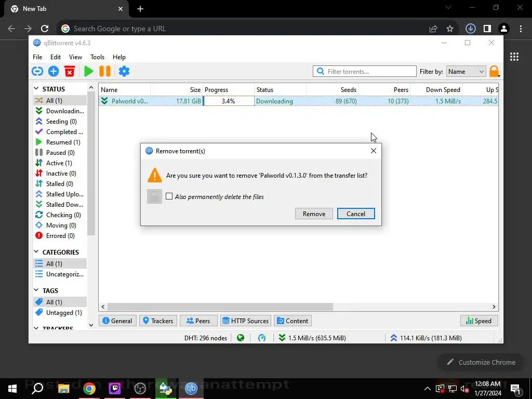Click the OBS Studio taskbar icon
This screenshot has width=532, height=399.
click(140, 389)
